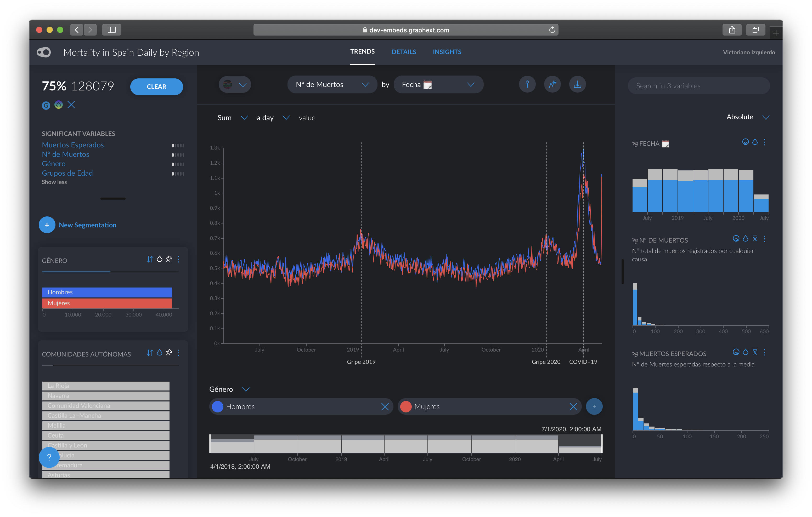
Task: Open the Nº de Muertos variable dropdown
Action: pyautogui.click(x=332, y=85)
